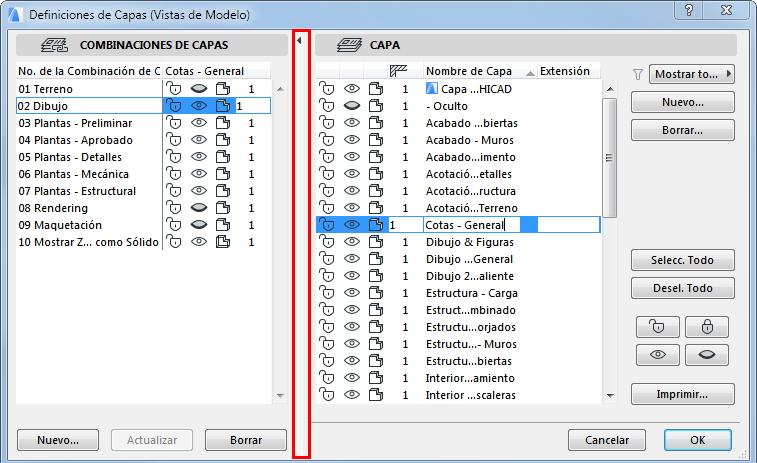Click the lock layers button
The height and width of the screenshot is (463, 757).
tap(707, 327)
